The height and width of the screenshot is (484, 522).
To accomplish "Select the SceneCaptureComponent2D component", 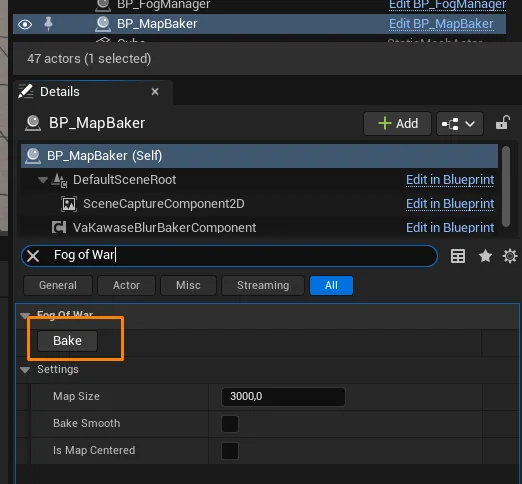I will click(164, 204).
